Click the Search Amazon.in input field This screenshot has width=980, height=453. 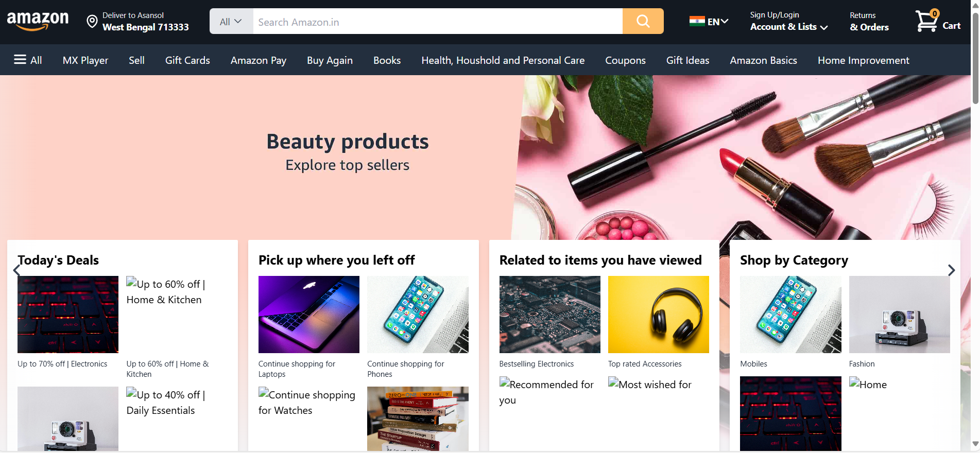tap(438, 21)
